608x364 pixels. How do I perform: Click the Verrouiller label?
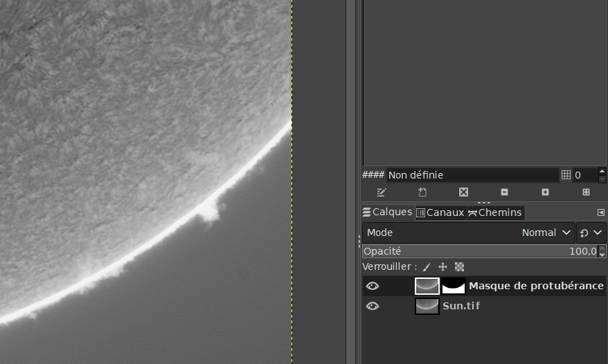tap(389, 266)
